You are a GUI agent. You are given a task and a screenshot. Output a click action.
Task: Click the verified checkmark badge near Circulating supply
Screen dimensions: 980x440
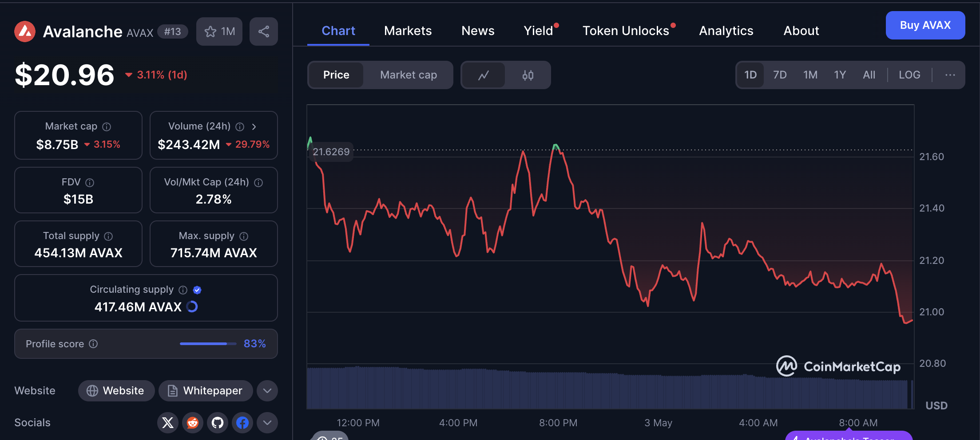tap(197, 290)
